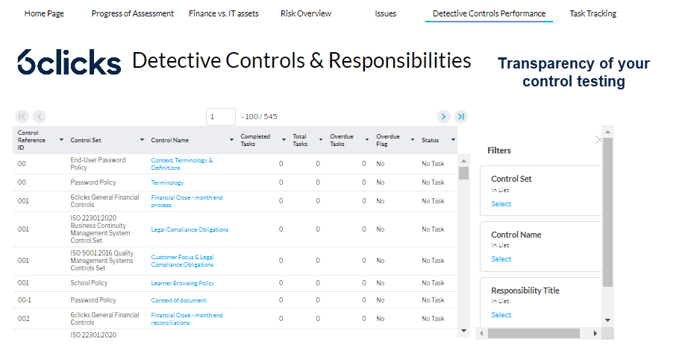
Task: Click ISO 9001:2016 Quality Management Systems cell
Action: (x=102, y=261)
